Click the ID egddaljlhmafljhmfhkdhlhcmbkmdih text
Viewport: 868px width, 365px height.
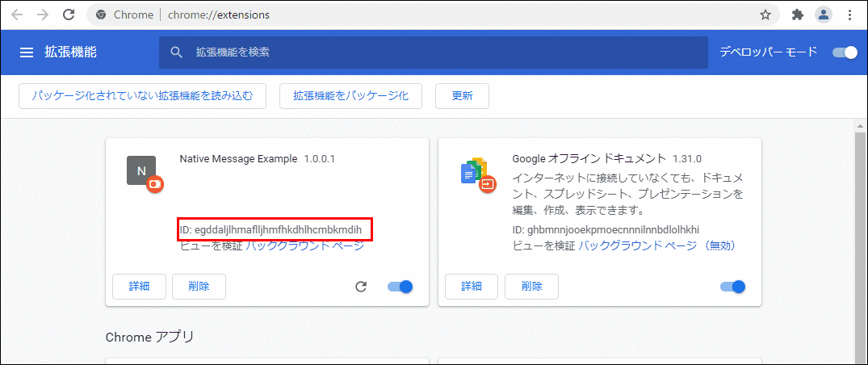pyautogui.click(x=270, y=229)
